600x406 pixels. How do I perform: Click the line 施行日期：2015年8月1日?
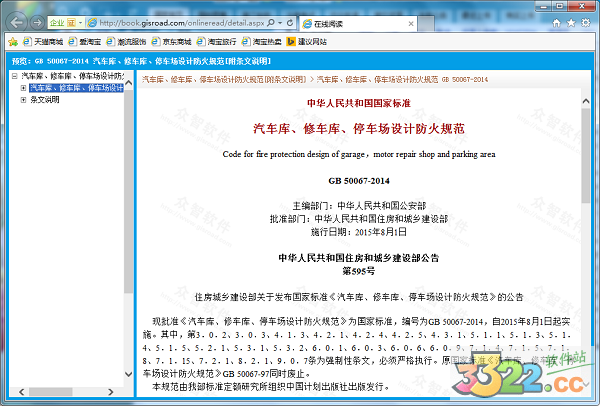coord(359,232)
